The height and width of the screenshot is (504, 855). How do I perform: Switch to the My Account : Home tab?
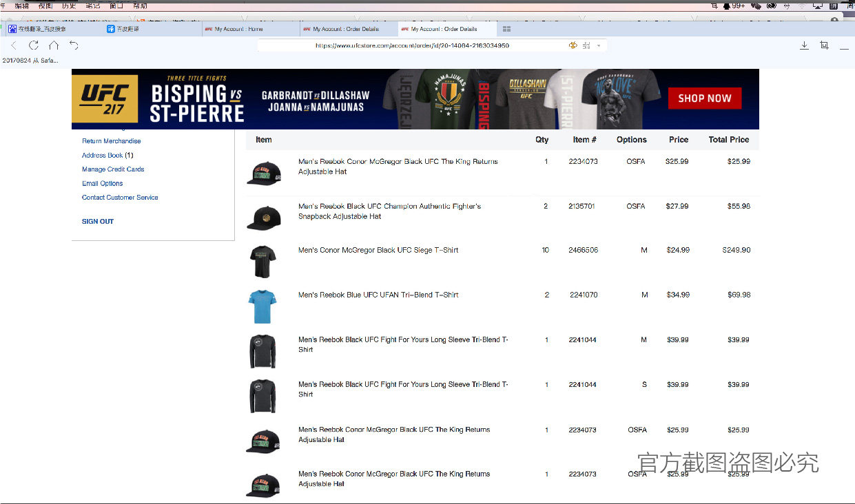[x=250, y=29]
